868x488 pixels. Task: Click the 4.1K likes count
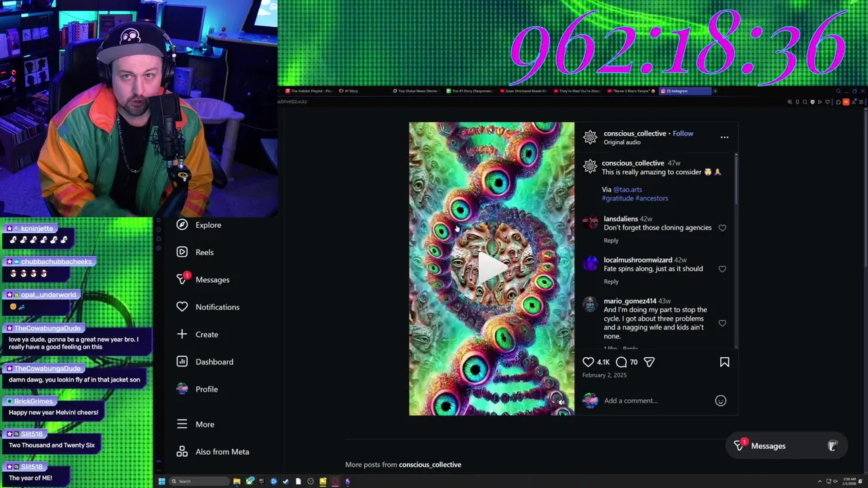click(603, 363)
